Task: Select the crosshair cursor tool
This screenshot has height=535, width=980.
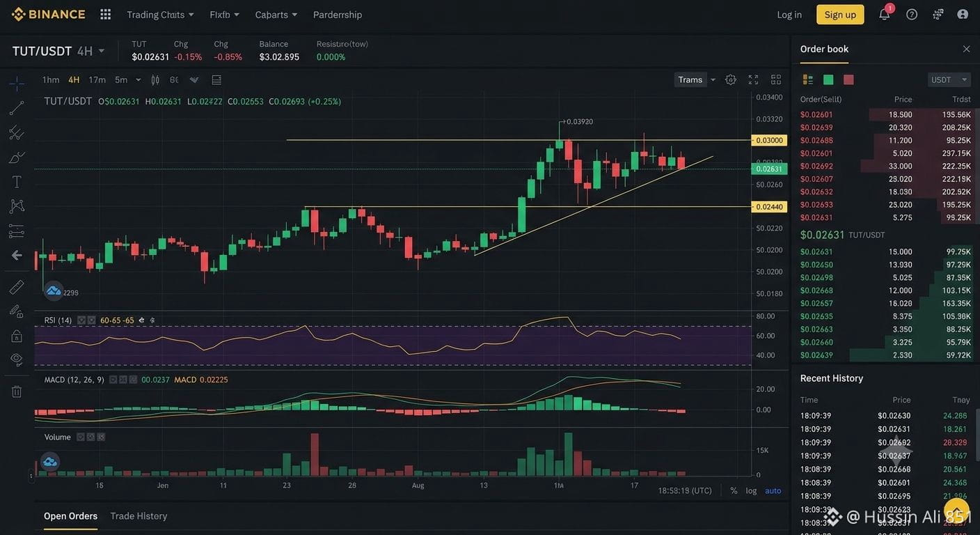Action: click(x=17, y=84)
